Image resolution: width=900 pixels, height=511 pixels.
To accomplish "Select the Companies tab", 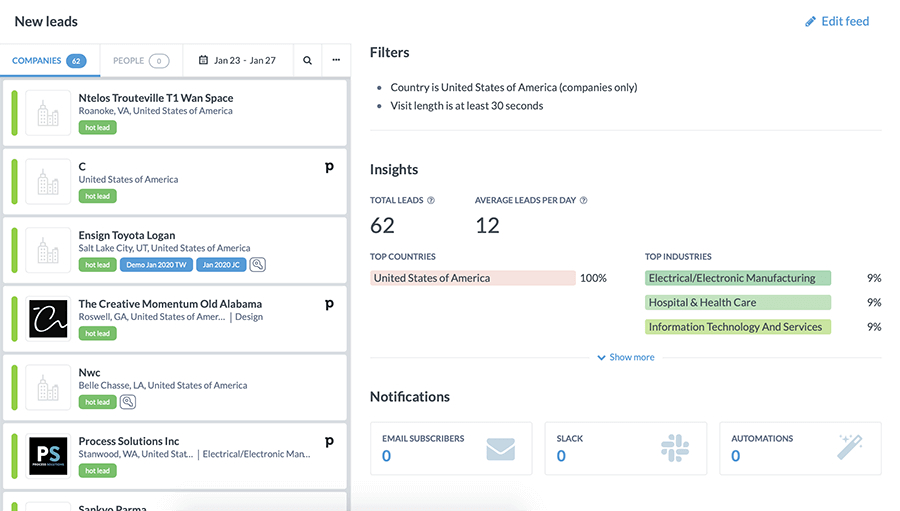I will click(x=49, y=61).
